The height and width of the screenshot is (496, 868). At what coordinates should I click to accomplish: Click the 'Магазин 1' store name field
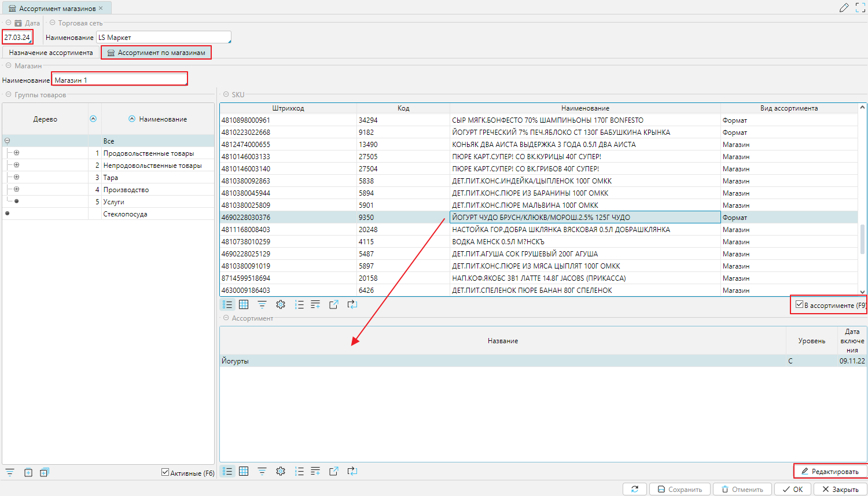tap(119, 80)
